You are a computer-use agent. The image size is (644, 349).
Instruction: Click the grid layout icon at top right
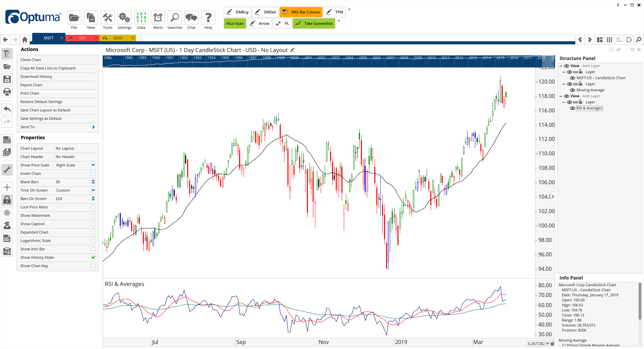609,40
